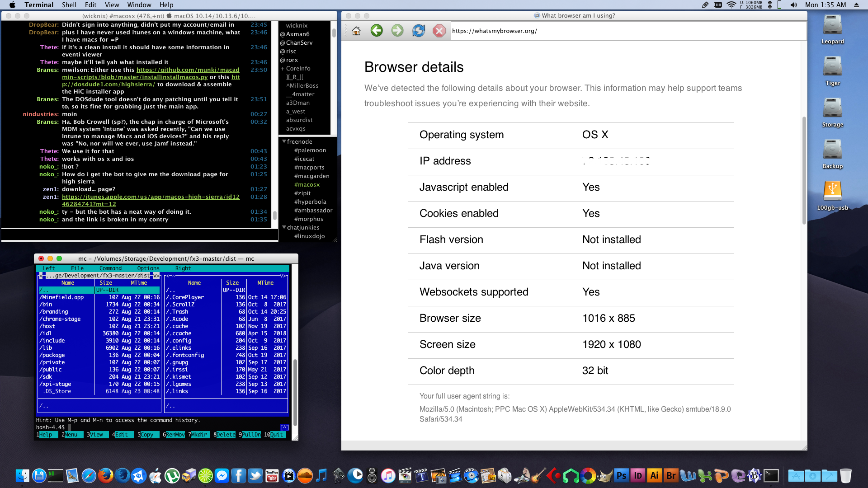
Task: Open uTorrent from the dock
Action: click(x=172, y=475)
